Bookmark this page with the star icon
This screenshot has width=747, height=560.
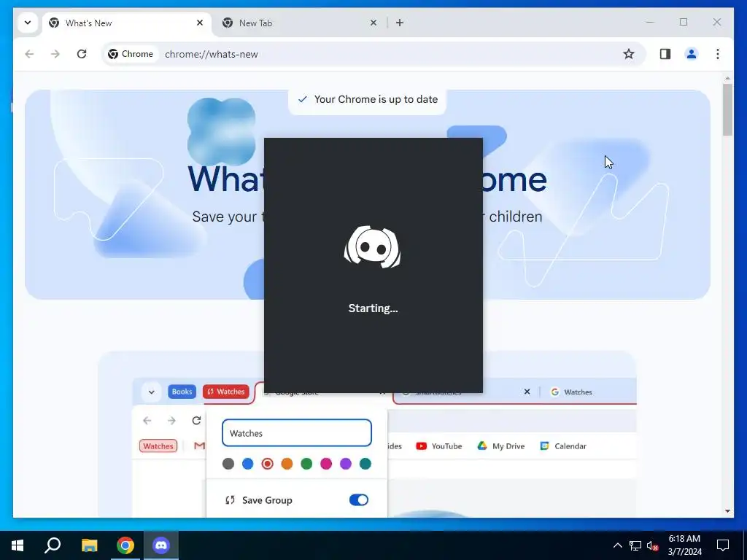629,54
